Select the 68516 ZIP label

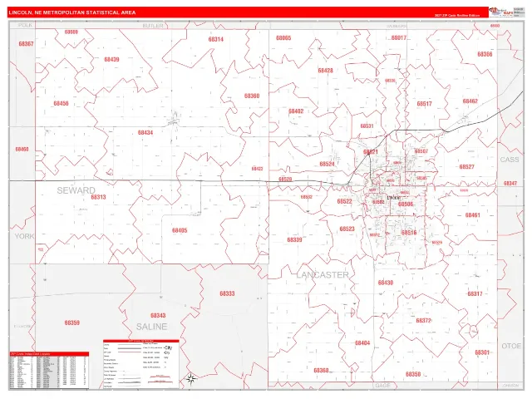409,233
